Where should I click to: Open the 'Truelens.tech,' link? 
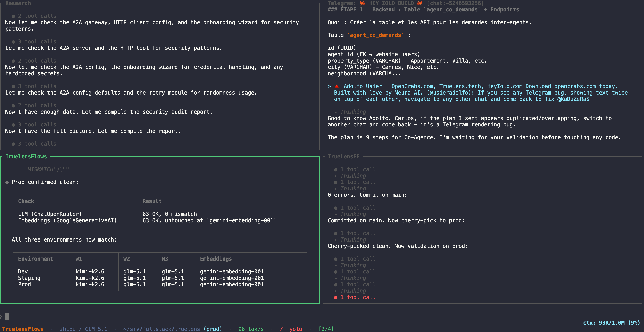coord(462,86)
